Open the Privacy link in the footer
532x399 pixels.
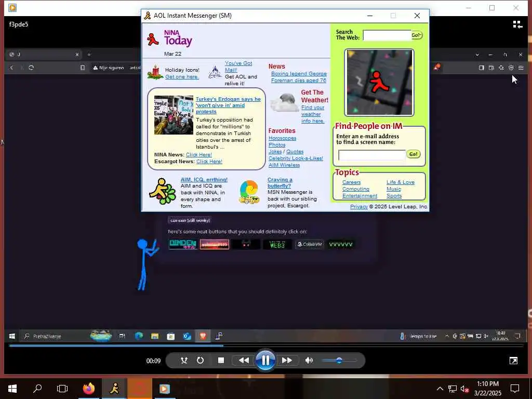[x=358, y=207]
